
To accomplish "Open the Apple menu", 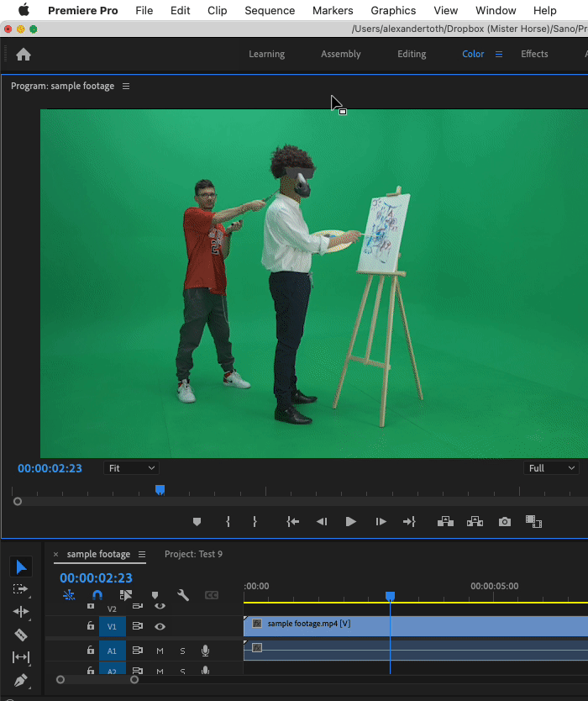I will (24, 10).
